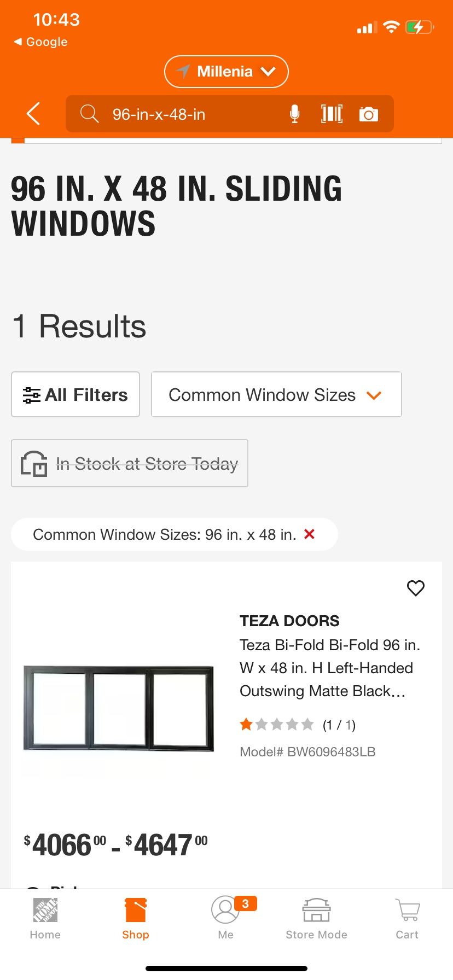Open All Filters panel

click(x=75, y=394)
